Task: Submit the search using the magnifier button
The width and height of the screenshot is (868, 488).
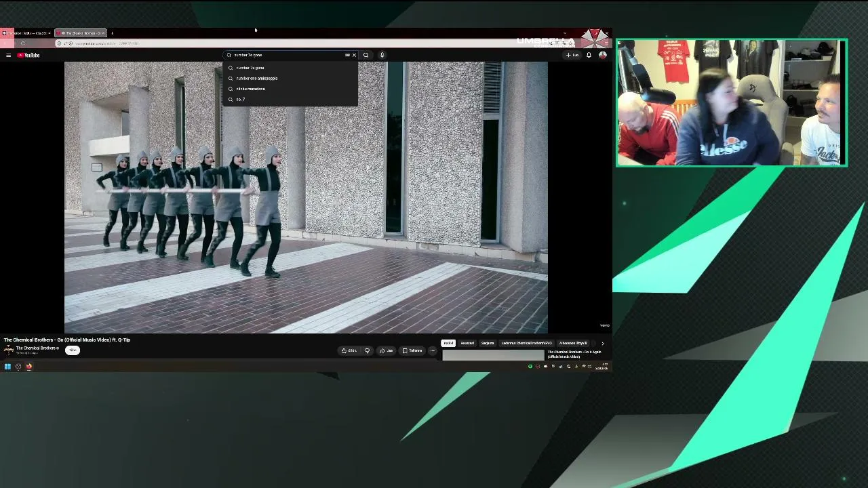Action: tap(366, 55)
